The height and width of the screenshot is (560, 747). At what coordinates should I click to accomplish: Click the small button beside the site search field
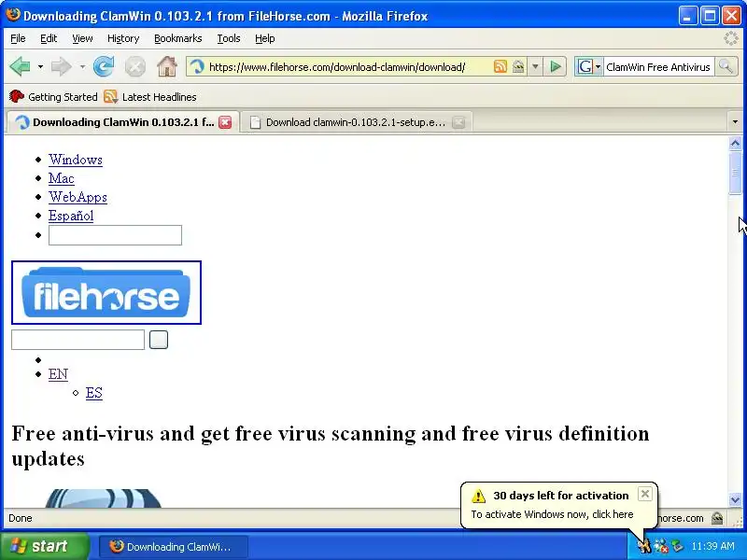point(159,340)
